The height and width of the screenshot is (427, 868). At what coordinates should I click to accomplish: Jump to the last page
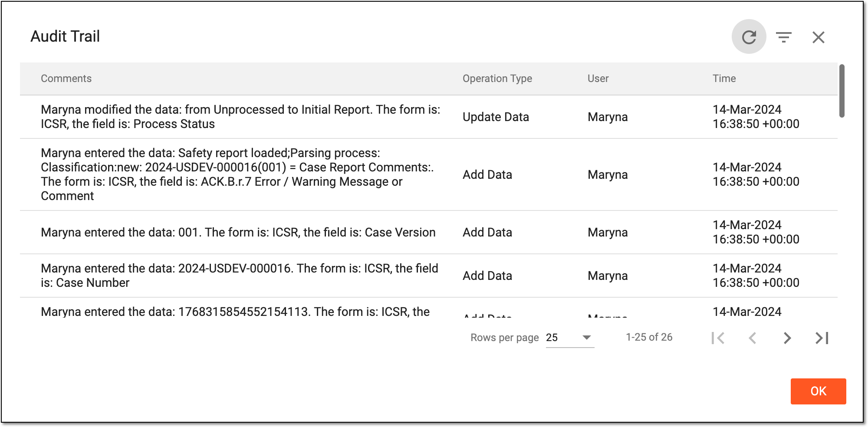(822, 338)
